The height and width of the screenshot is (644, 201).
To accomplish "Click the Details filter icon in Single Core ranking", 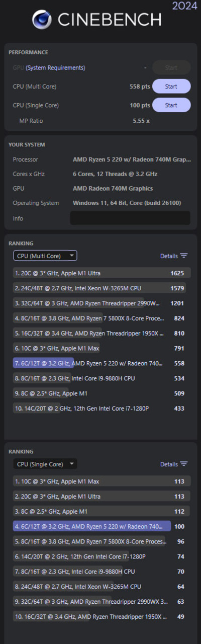I will pos(184,464).
